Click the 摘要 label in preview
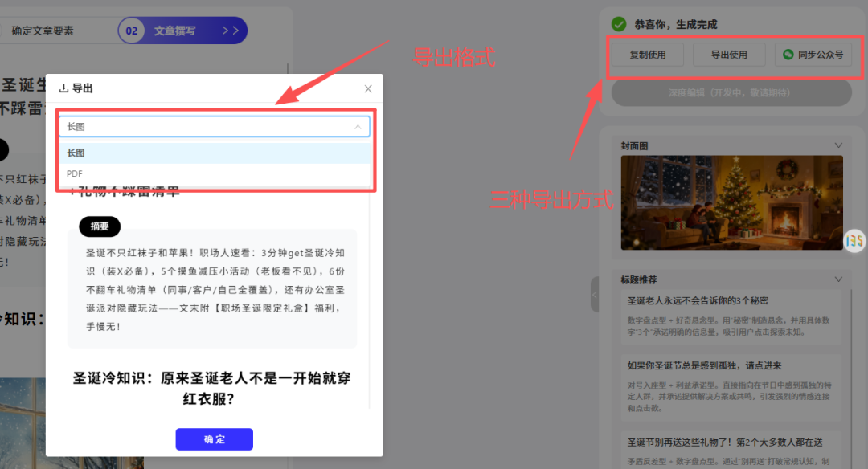This screenshot has height=469, width=868. 100,226
